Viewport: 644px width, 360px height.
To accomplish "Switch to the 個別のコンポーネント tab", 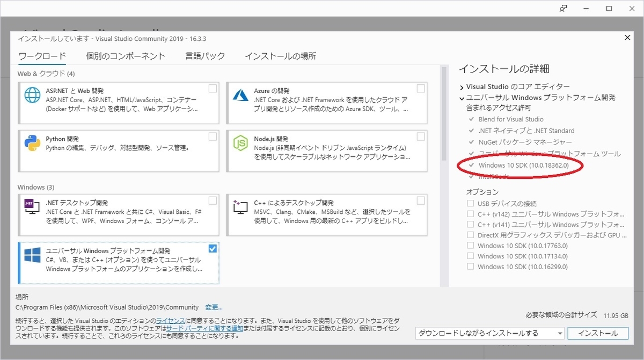I will 126,56.
